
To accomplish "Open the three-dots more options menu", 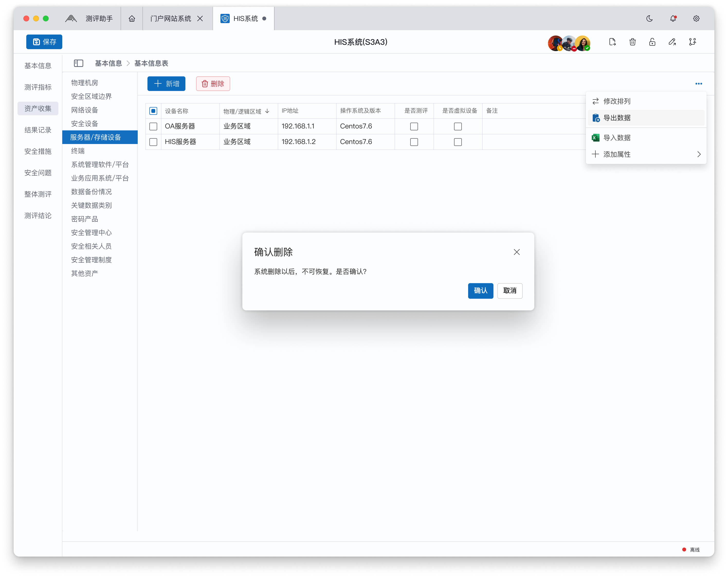I will coord(699,84).
